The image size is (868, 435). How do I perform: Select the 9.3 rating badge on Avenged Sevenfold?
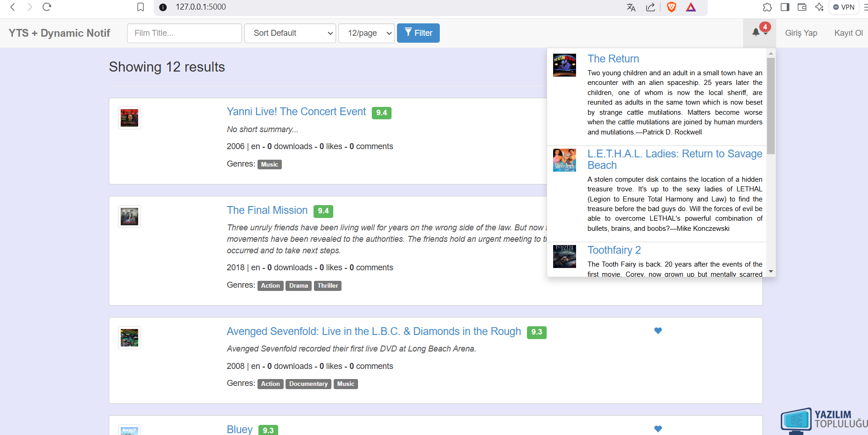coord(537,332)
